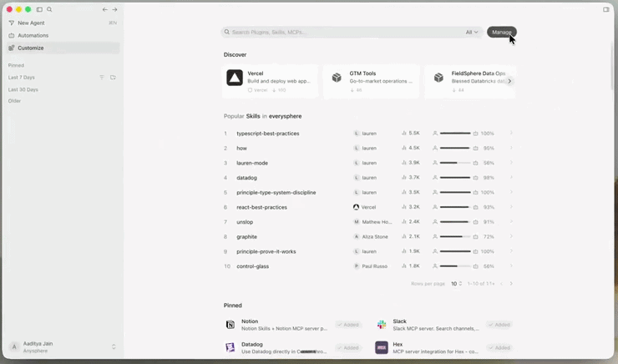Screen dimensions: 618x364
Task: Open FieldSphere Data Ops card
Action: click(x=470, y=81)
